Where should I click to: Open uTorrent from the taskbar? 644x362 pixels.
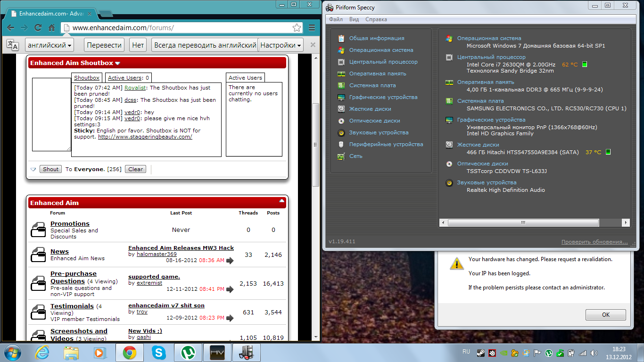click(188, 352)
